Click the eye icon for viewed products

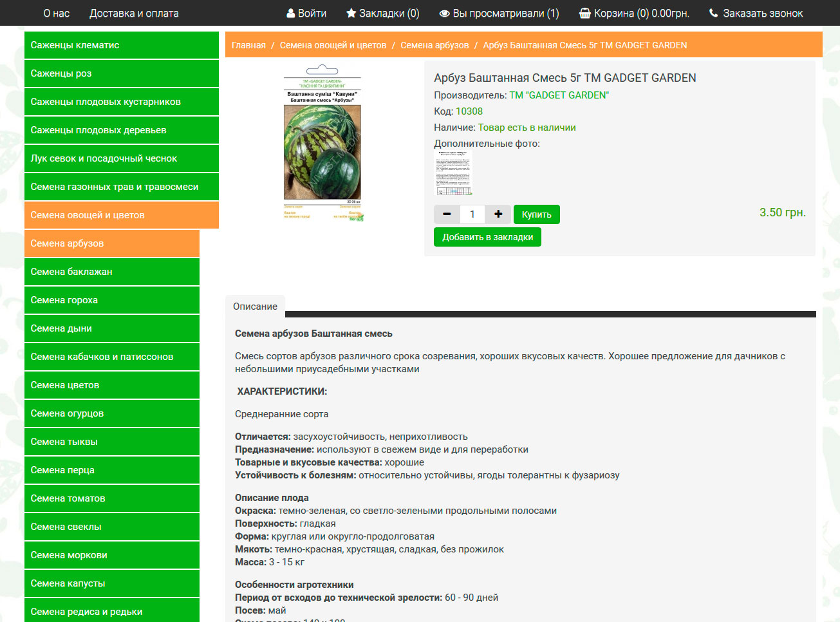tap(444, 14)
